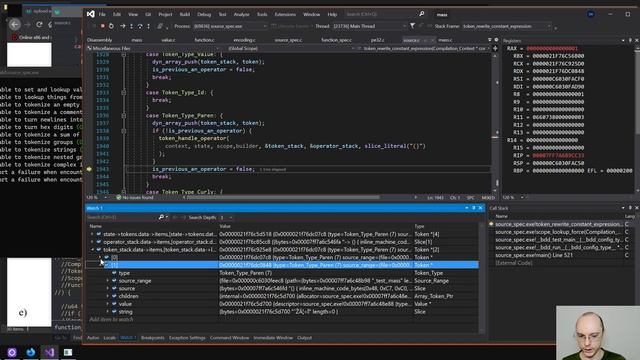This screenshot has width=640, height=360.
Task: Open the Stack Frame dropdown
Action: pyautogui.click(x=507, y=26)
